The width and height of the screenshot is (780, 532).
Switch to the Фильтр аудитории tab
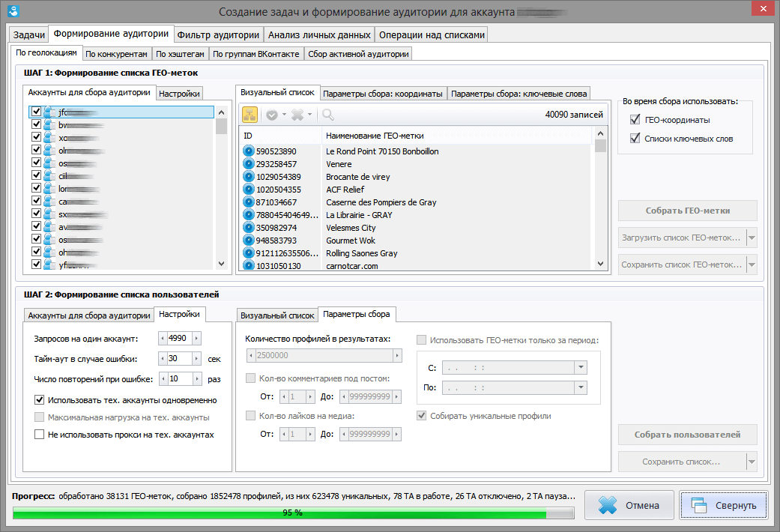tap(219, 34)
